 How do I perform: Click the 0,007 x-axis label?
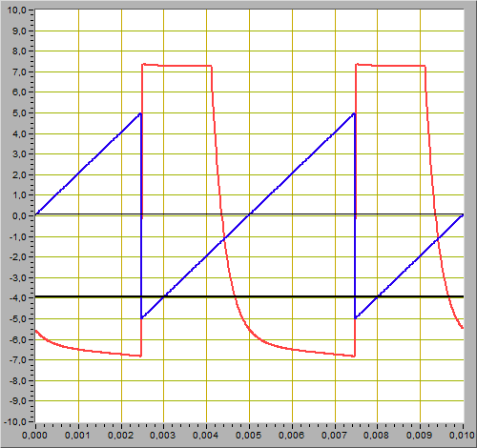334,436
